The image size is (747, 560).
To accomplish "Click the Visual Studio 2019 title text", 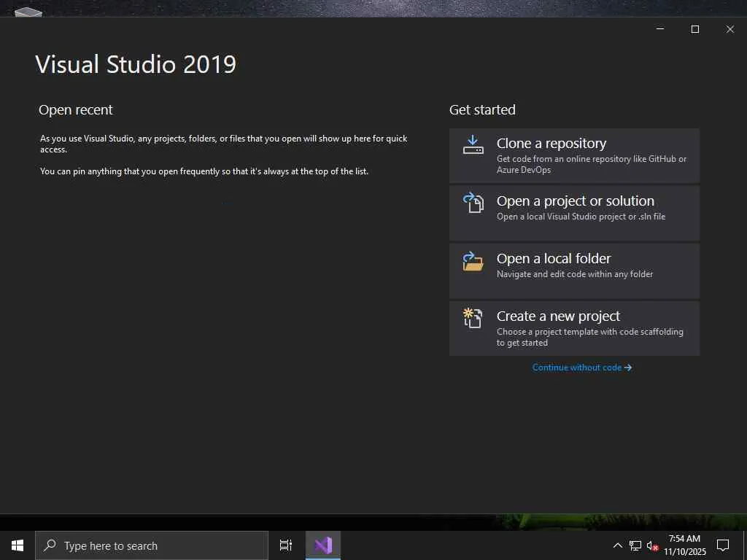I will point(136,64).
